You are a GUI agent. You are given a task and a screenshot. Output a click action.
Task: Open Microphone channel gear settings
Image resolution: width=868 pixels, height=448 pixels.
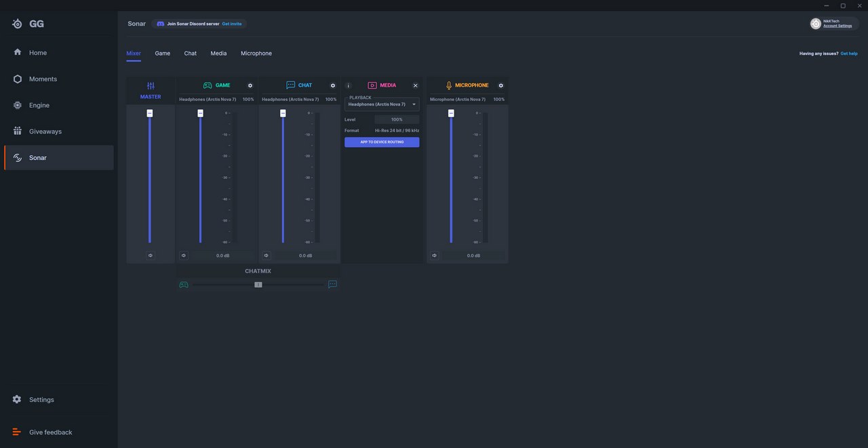tap(501, 85)
